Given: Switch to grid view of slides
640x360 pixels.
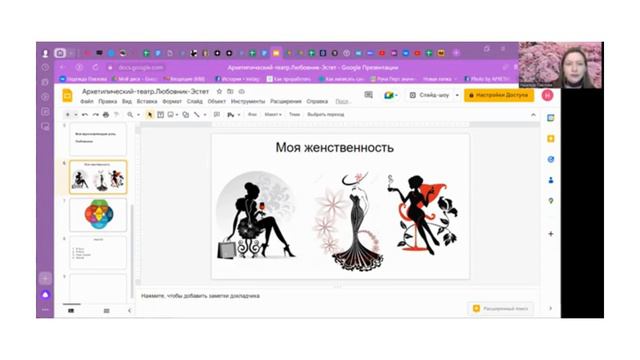Looking at the screenshot, I should coord(107,311).
